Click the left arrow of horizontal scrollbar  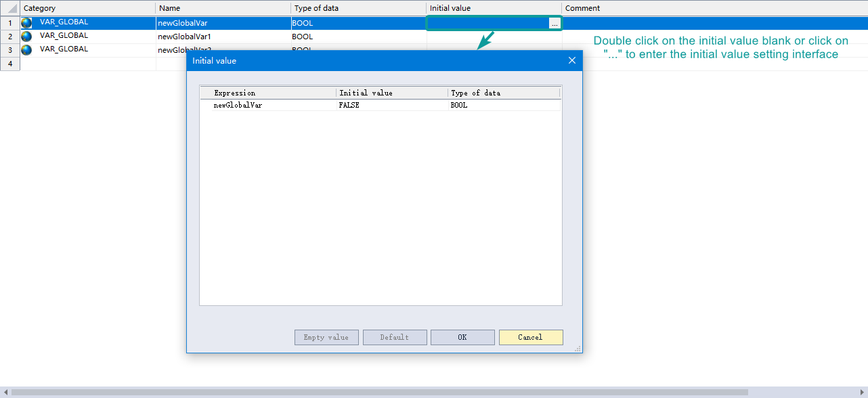pyautogui.click(x=5, y=393)
